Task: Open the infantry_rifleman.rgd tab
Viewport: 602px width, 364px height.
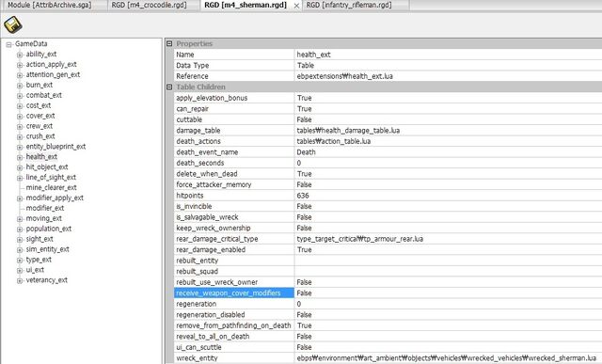Action: [349, 5]
